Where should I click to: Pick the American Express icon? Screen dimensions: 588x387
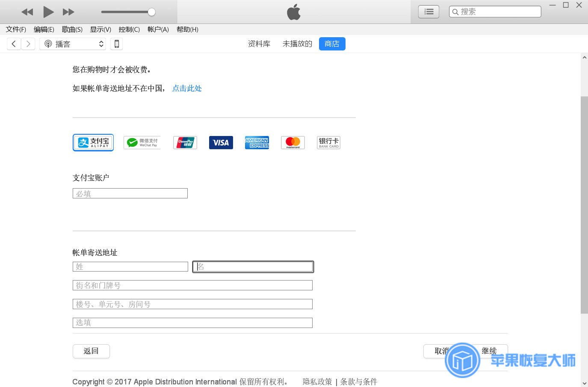tap(257, 142)
